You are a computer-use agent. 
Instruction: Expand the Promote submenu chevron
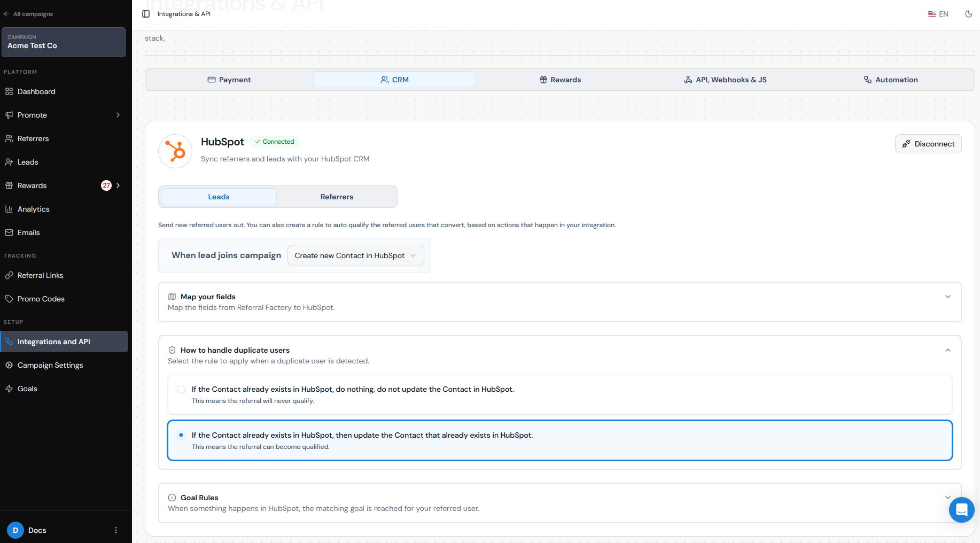coord(118,115)
